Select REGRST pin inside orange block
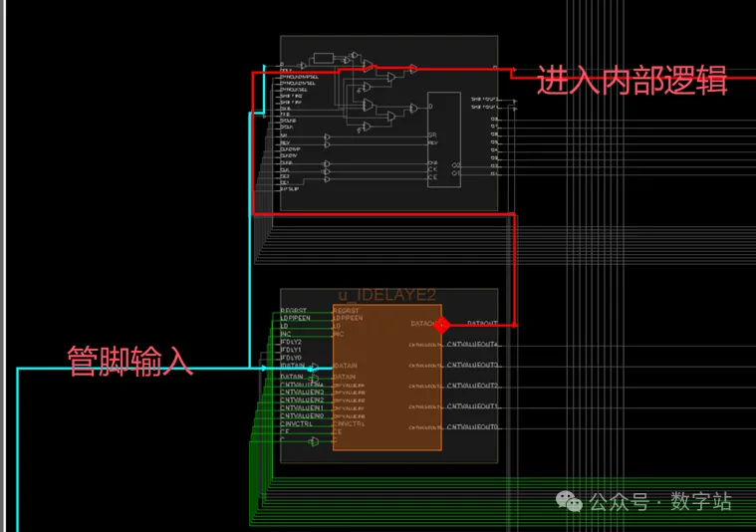 coord(347,311)
